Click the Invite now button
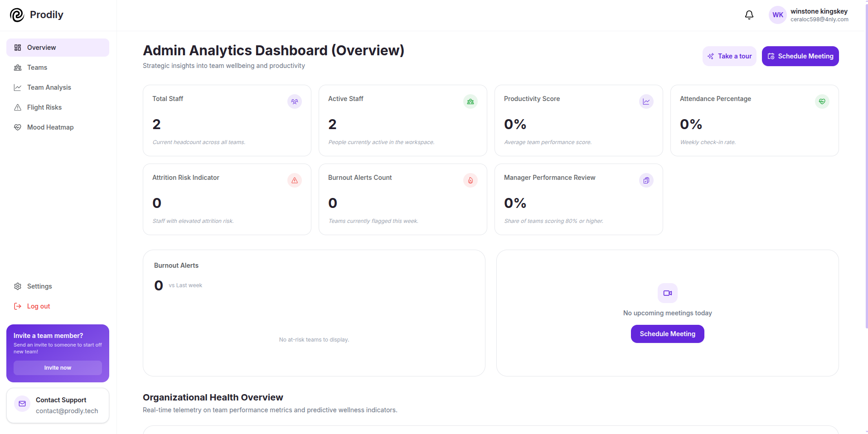The width and height of the screenshot is (868, 434). pyautogui.click(x=58, y=368)
